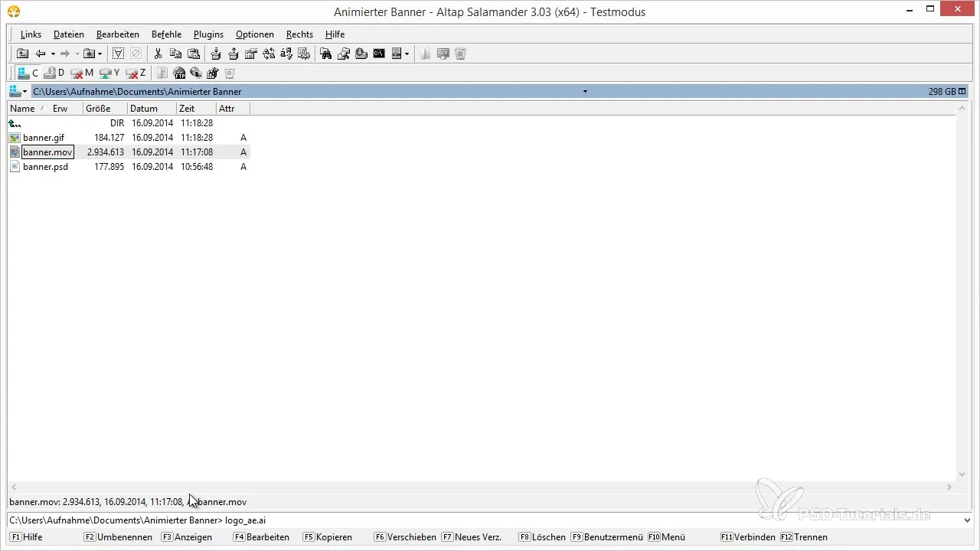This screenshot has width=980, height=551.
Task: Select the parent directory '..' row
Action: 129,123
